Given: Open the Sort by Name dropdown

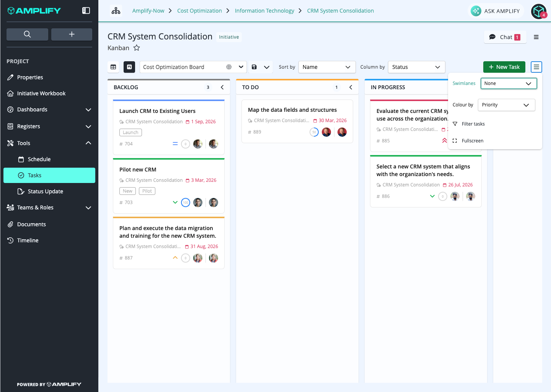Looking at the screenshot, I should 327,67.
